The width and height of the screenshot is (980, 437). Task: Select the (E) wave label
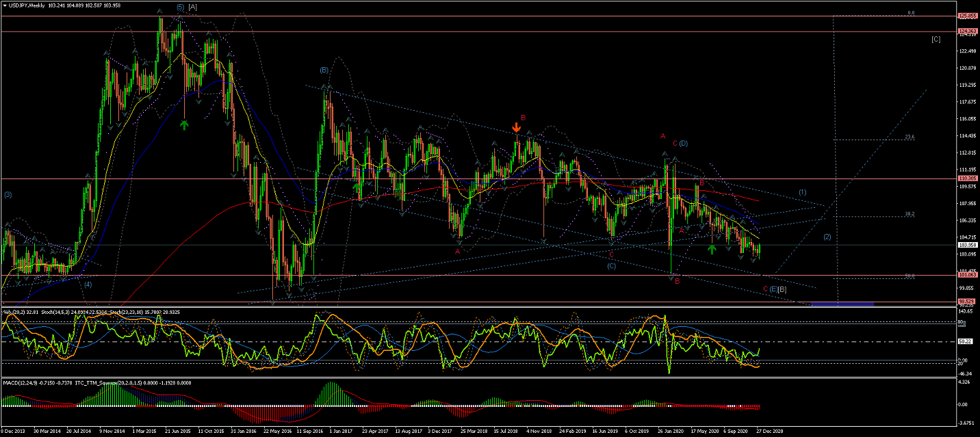(x=773, y=289)
